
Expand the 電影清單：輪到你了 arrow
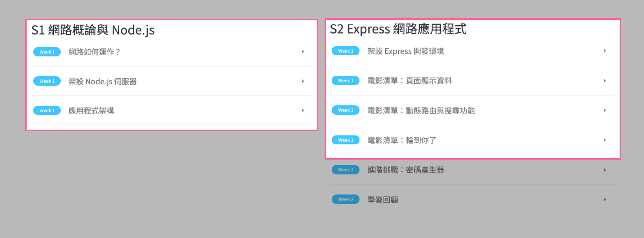point(605,140)
